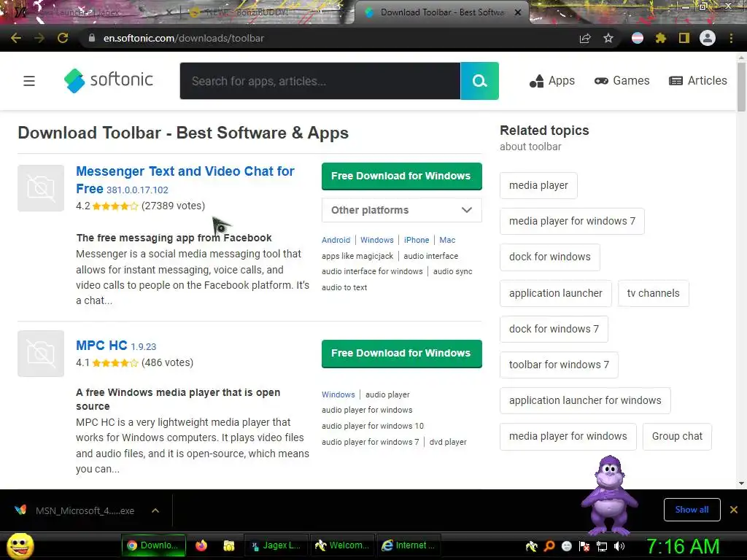Select the dock for windows tag
Image resolution: width=747 pixels, height=560 pixels.
click(550, 257)
